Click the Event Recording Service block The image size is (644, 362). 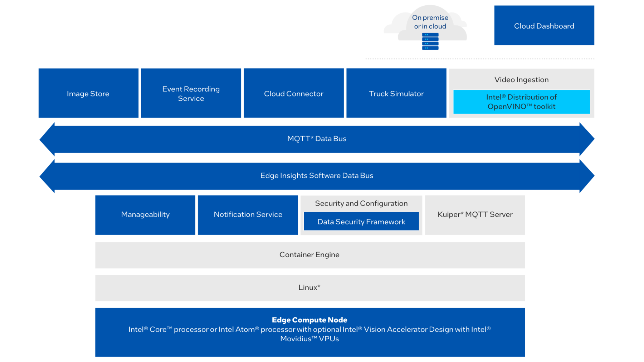click(191, 93)
